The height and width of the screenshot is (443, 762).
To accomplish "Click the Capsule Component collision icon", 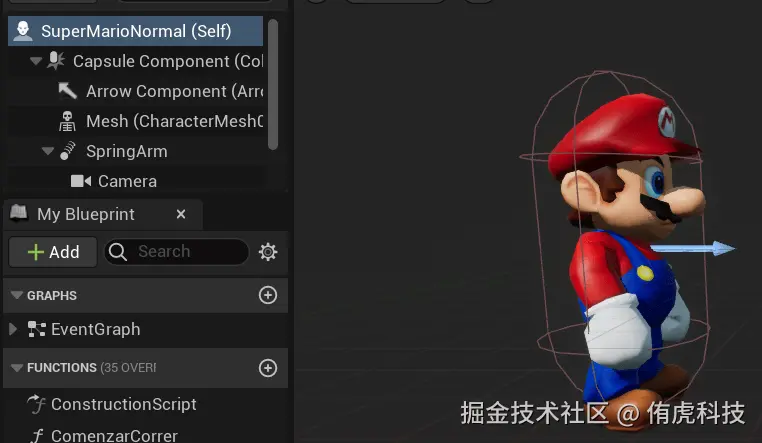I will coord(56,61).
